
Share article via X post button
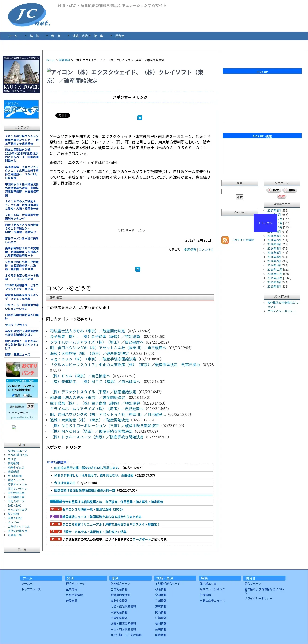click(62, 115)
